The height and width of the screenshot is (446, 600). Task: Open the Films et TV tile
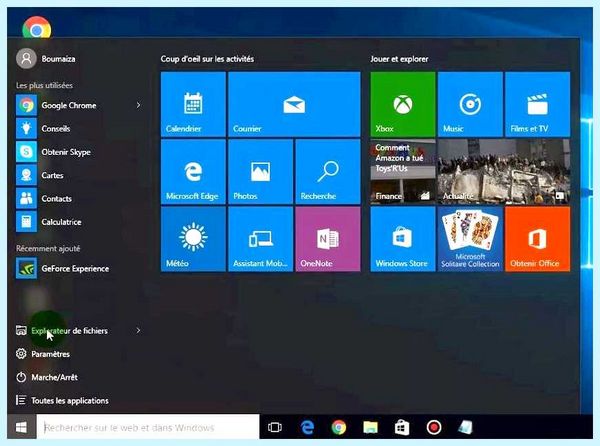click(538, 104)
